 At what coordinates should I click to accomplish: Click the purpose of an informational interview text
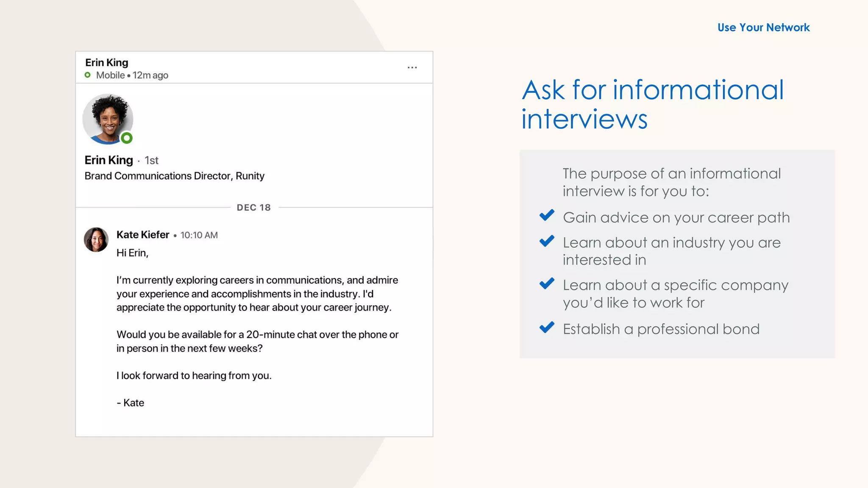point(672,182)
